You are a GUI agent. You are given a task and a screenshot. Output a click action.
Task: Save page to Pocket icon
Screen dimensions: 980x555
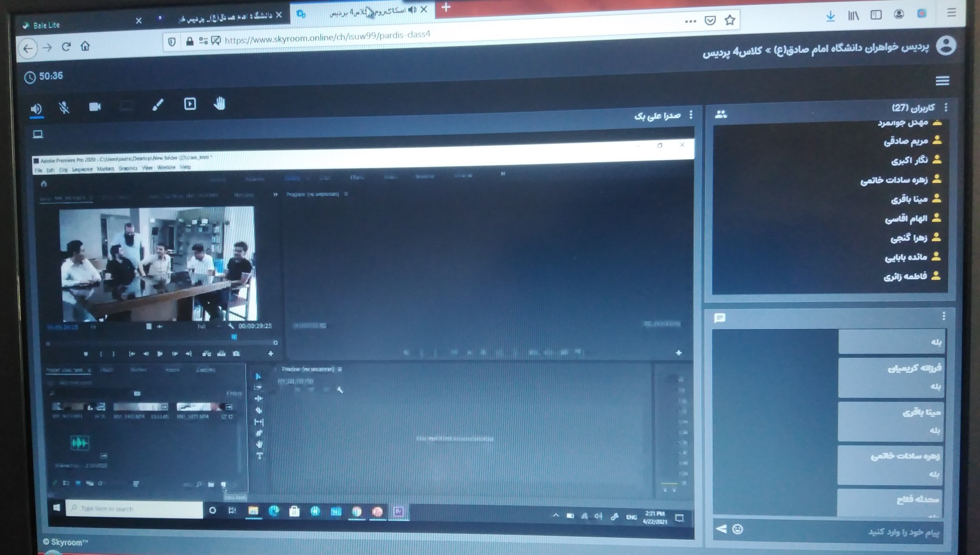click(x=710, y=20)
